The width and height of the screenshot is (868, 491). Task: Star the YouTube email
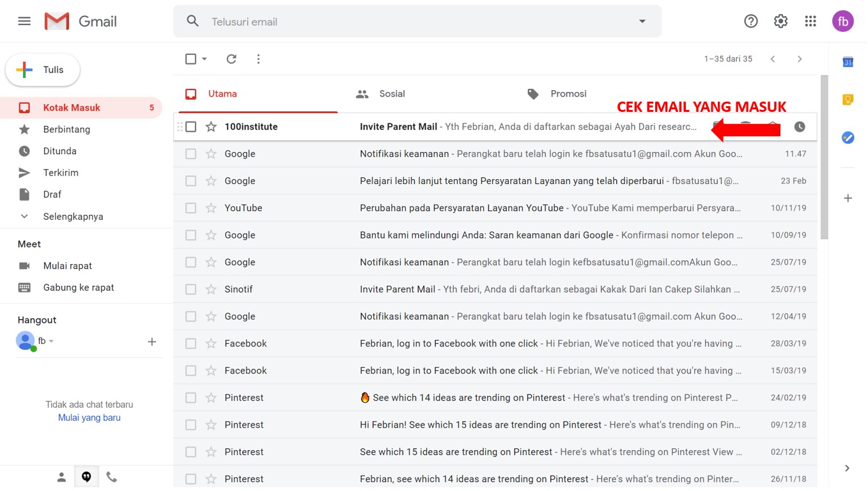pyautogui.click(x=211, y=208)
